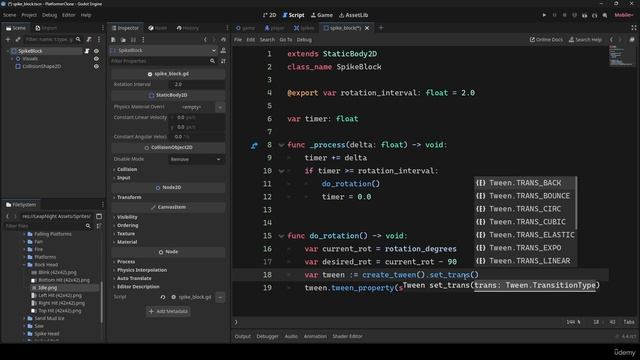This screenshot has width=640, height=360.
Task: Click the script minimap thumbnail
Action: (621, 56)
